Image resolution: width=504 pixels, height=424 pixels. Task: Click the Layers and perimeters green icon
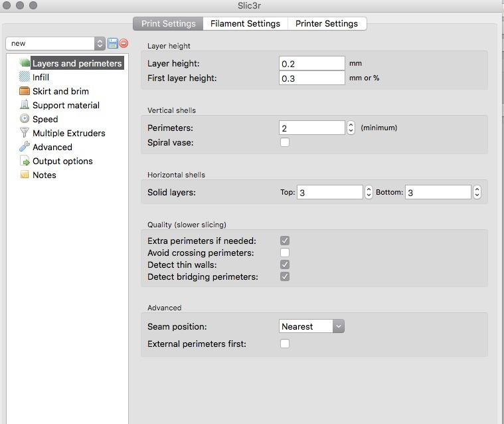[x=25, y=62]
